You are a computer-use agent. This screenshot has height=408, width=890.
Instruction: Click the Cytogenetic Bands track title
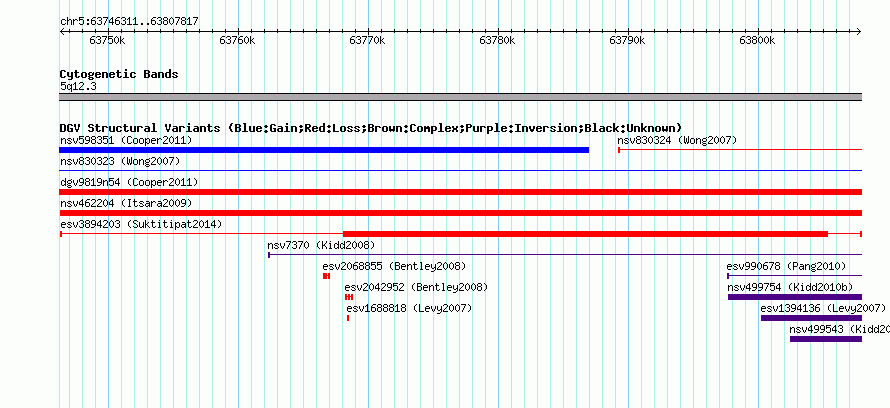pyautogui.click(x=119, y=74)
